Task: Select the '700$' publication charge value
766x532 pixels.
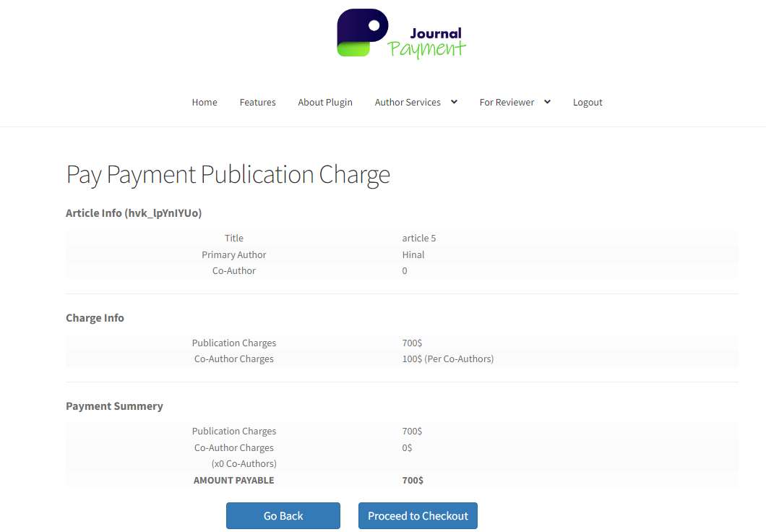Action: click(x=412, y=343)
